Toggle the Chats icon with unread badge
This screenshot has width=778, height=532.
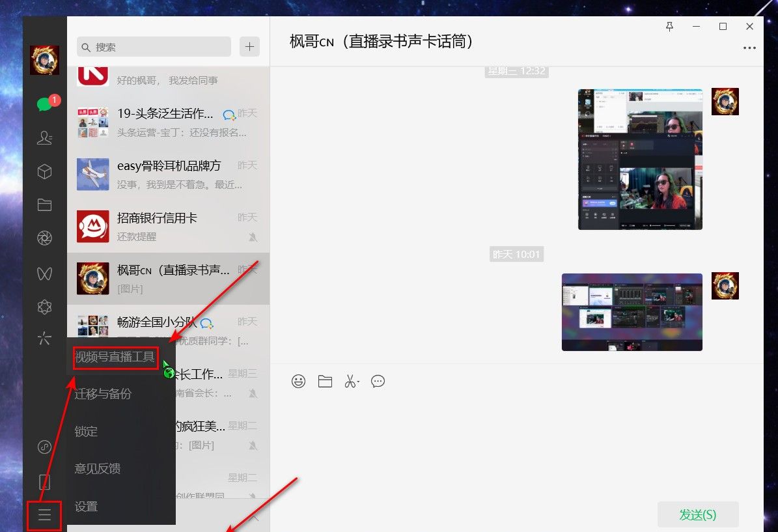pyautogui.click(x=44, y=104)
